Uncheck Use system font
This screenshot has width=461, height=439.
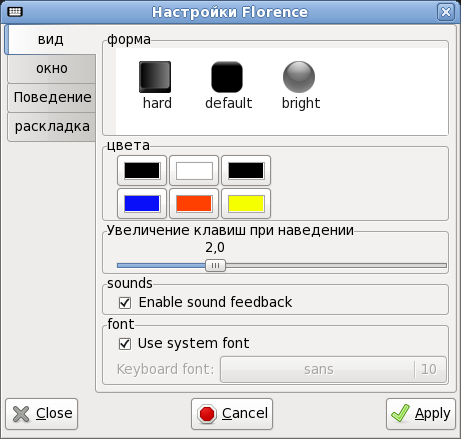pos(125,344)
